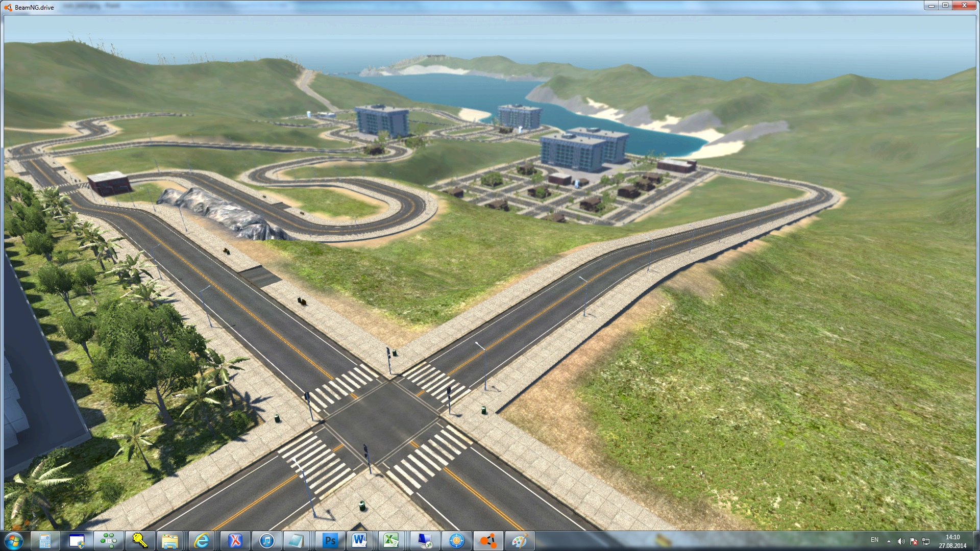Viewport: 980px width, 551px height.
Task: Open Microsoft Excel from taskbar
Action: pos(392,541)
